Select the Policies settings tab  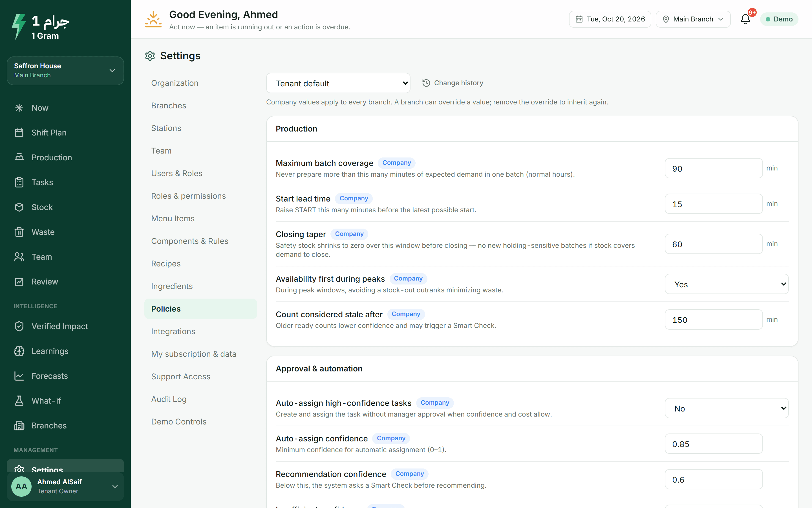tap(201, 309)
